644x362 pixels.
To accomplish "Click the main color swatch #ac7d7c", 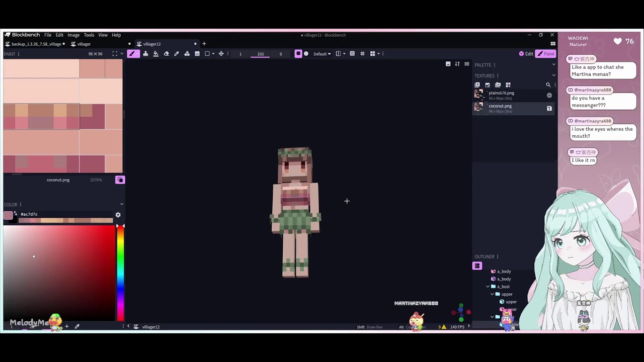I will (8, 216).
